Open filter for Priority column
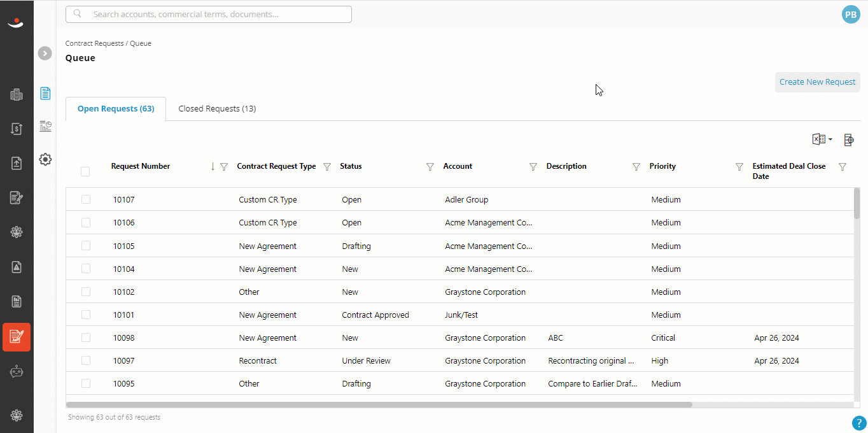Viewport: 868px width, 433px height. (739, 167)
